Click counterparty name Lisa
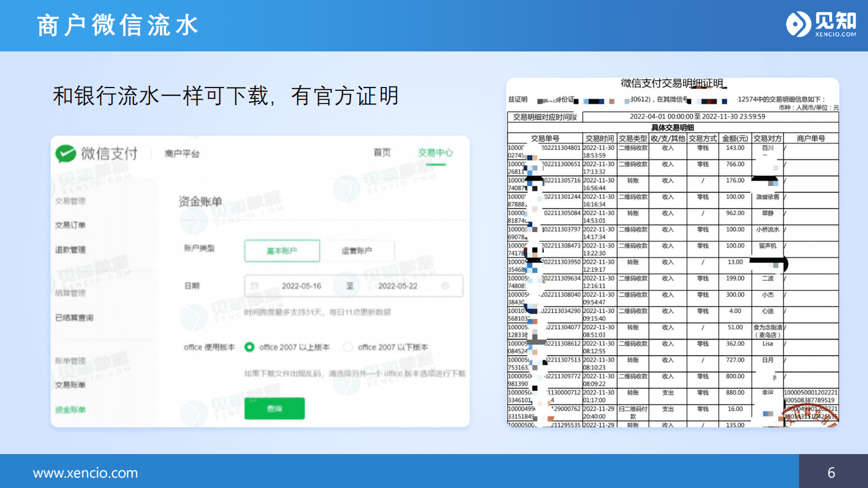The width and height of the screenshot is (868, 488). [768, 344]
